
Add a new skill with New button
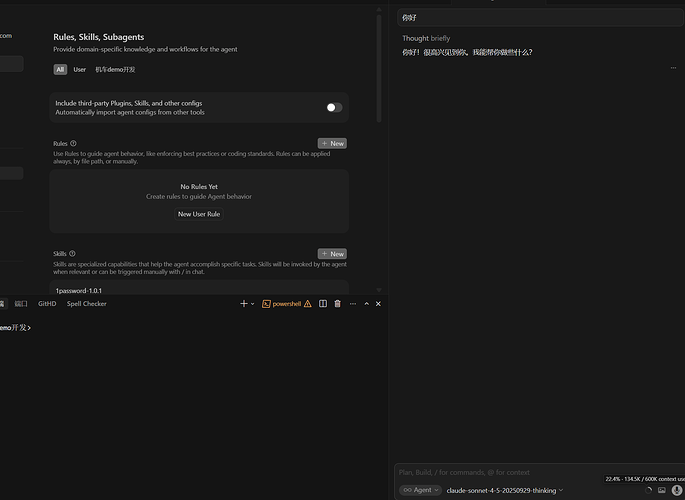coord(332,254)
